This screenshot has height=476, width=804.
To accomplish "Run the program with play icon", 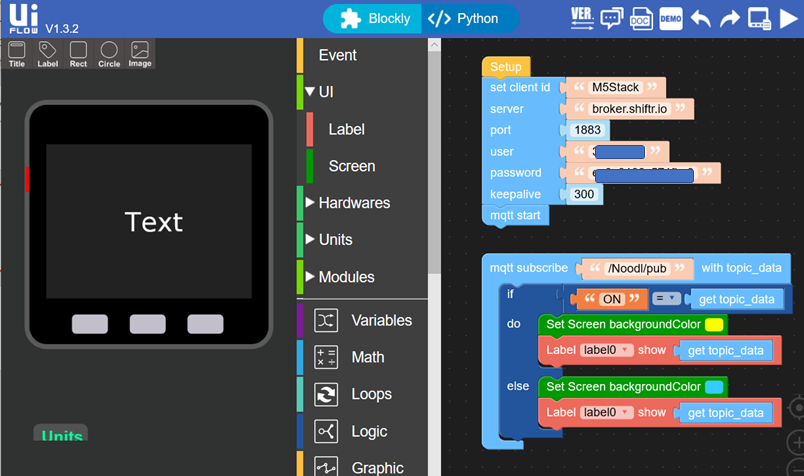I will [x=789, y=19].
